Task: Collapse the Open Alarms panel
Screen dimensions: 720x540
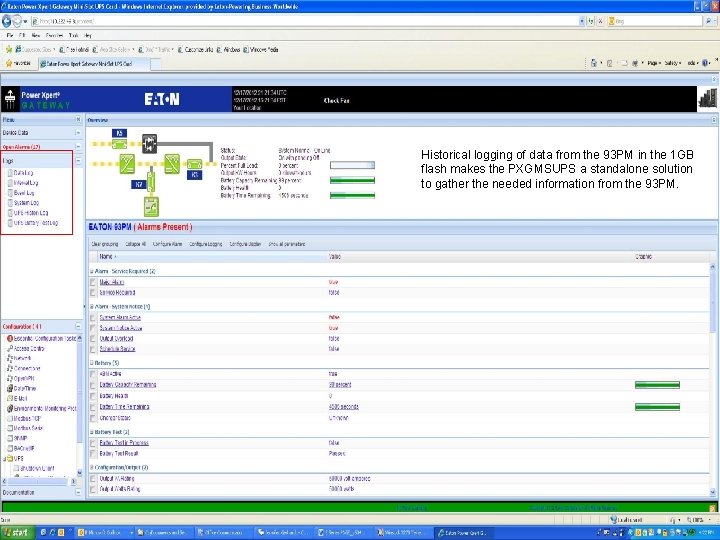Action: point(78,146)
